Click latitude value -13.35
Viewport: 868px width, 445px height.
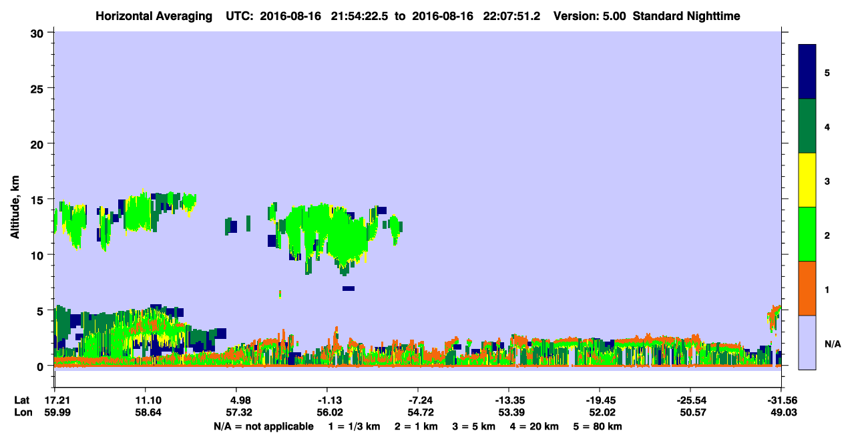pyautogui.click(x=509, y=400)
